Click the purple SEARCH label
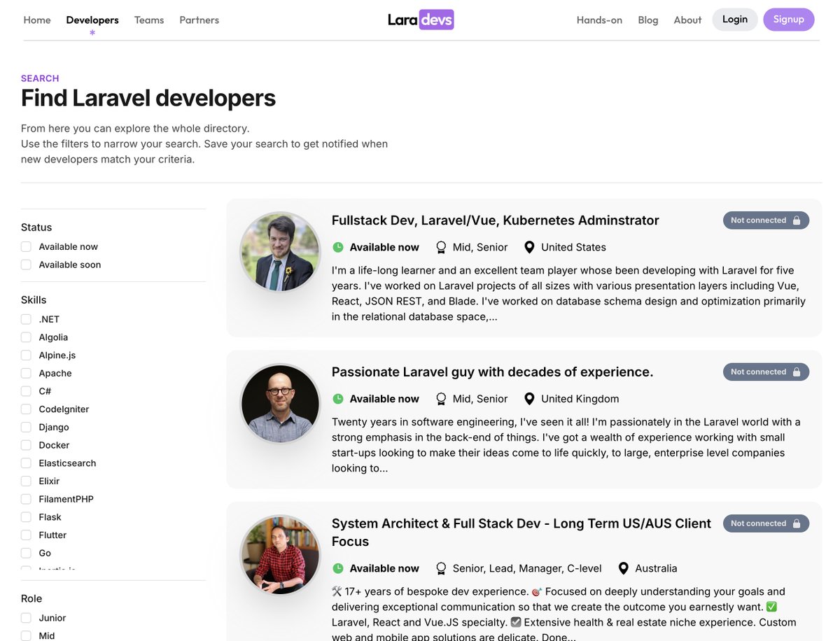 click(x=40, y=78)
